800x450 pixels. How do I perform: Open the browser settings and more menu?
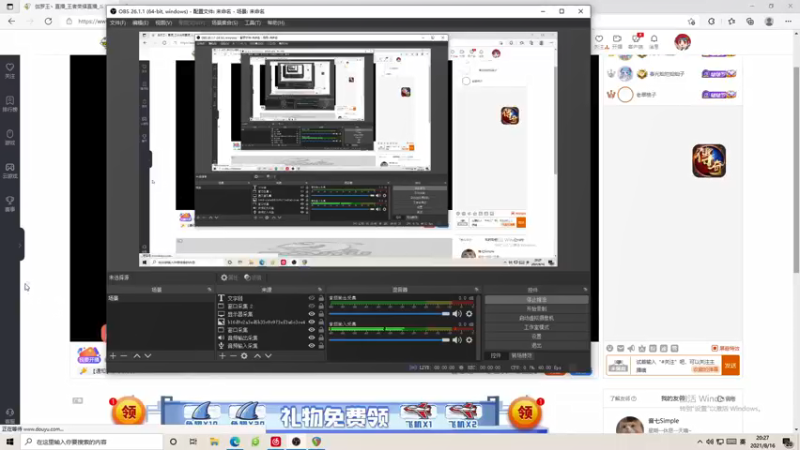tap(788, 21)
